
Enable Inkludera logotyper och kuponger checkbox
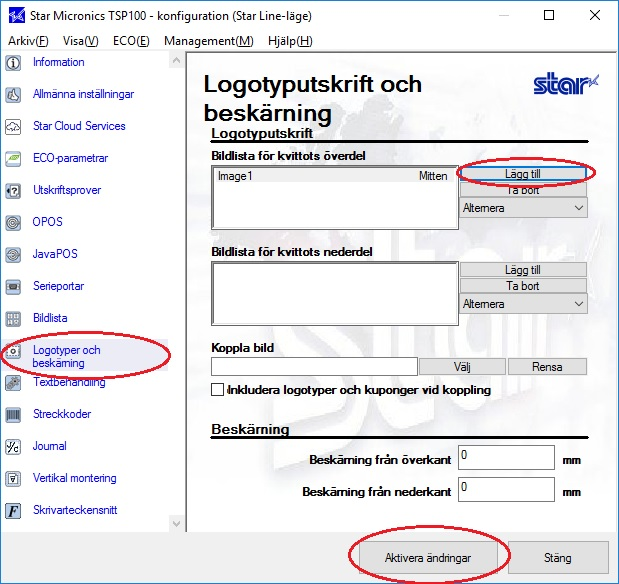(x=218, y=390)
